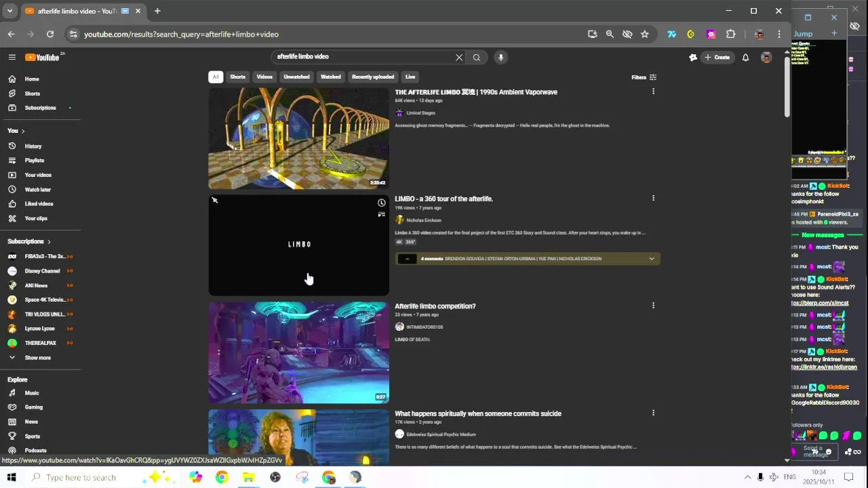The image size is (868, 488).
Task: Add LIMBO video to Watch later
Action: (382, 203)
